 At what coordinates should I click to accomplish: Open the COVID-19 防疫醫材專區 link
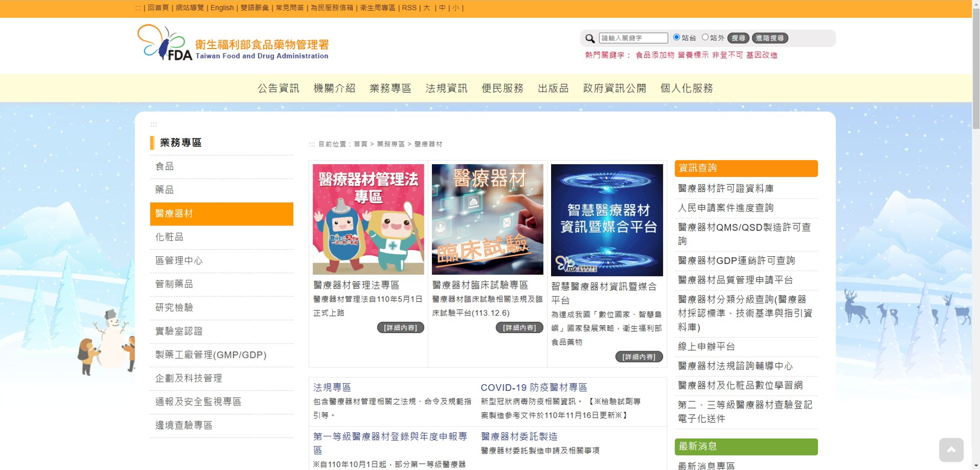pos(534,387)
